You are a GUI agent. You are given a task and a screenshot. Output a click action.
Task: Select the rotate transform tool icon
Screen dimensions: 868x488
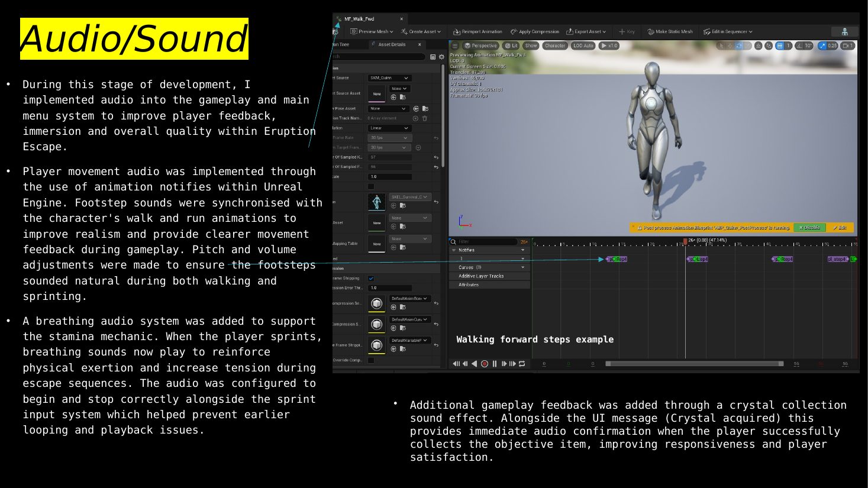click(x=739, y=46)
